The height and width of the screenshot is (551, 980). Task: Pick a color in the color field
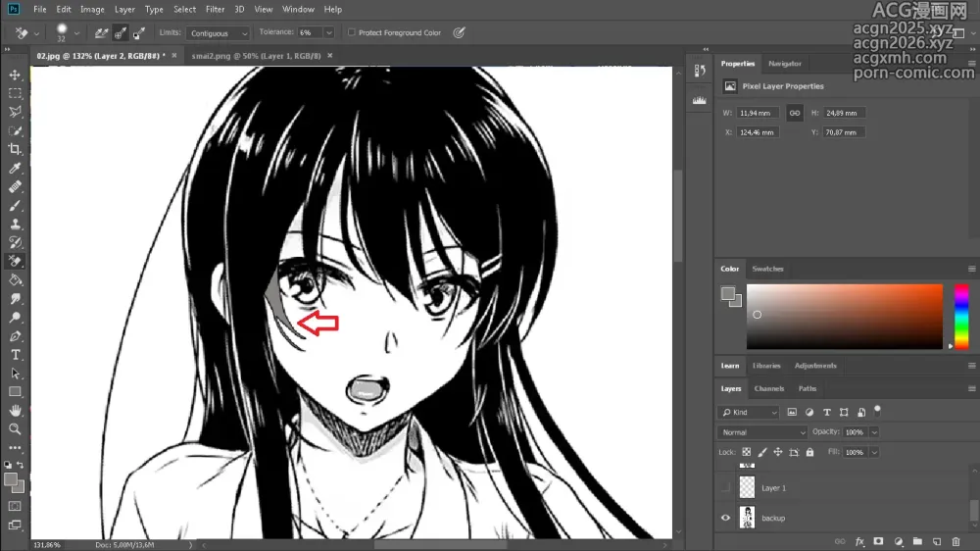point(845,317)
